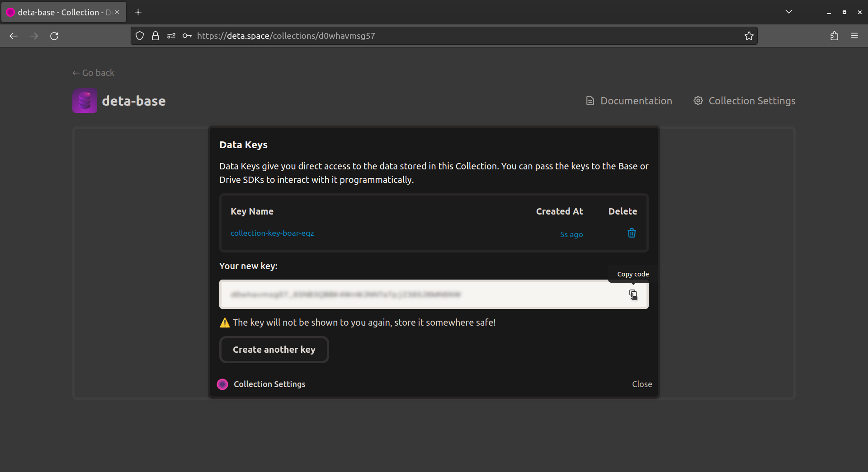Delete the collection-key-boar-eqz key
The image size is (868, 472).
tap(632, 233)
